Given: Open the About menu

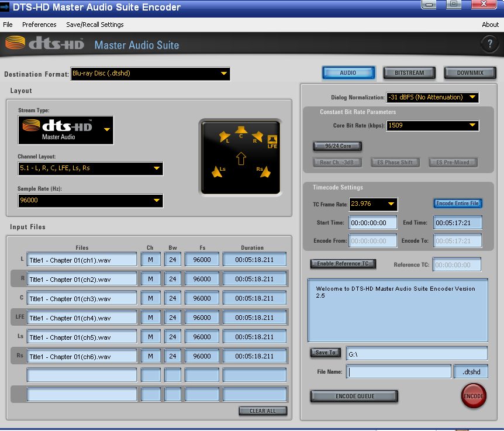Looking at the screenshot, I should [490, 25].
